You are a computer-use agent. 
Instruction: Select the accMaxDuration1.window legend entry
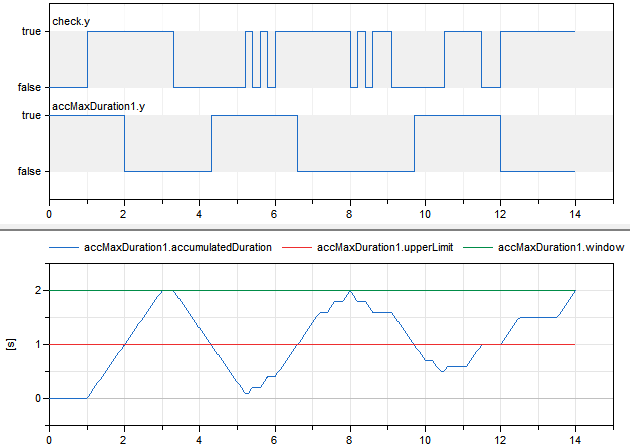[557, 246]
